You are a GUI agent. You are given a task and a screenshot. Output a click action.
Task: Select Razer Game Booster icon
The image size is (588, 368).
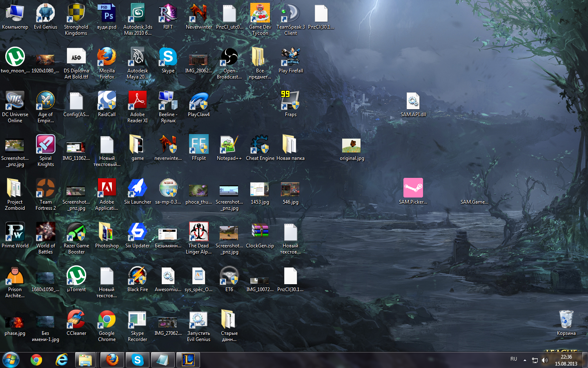pos(76,238)
